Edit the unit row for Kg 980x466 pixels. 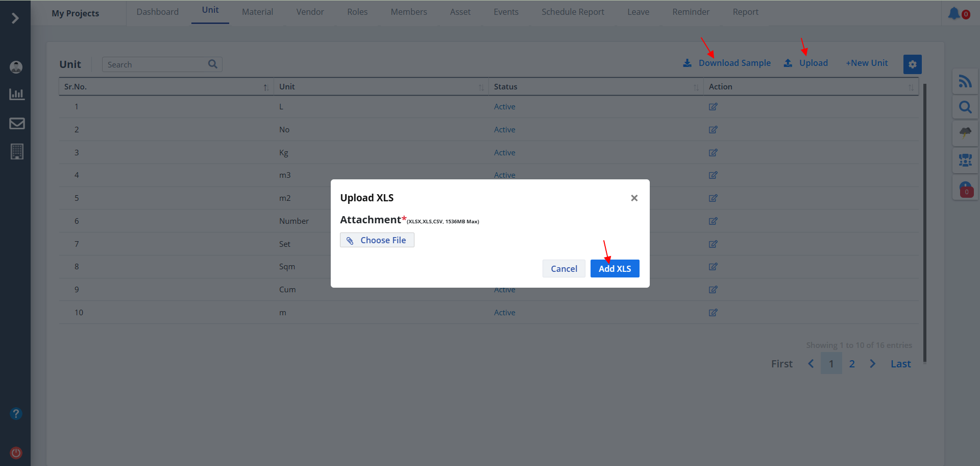(x=713, y=153)
